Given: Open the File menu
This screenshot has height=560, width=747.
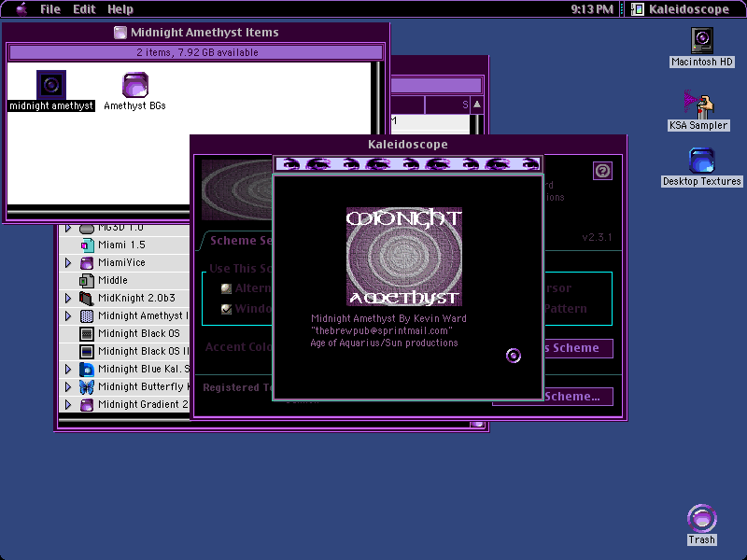Looking at the screenshot, I should coord(50,9).
